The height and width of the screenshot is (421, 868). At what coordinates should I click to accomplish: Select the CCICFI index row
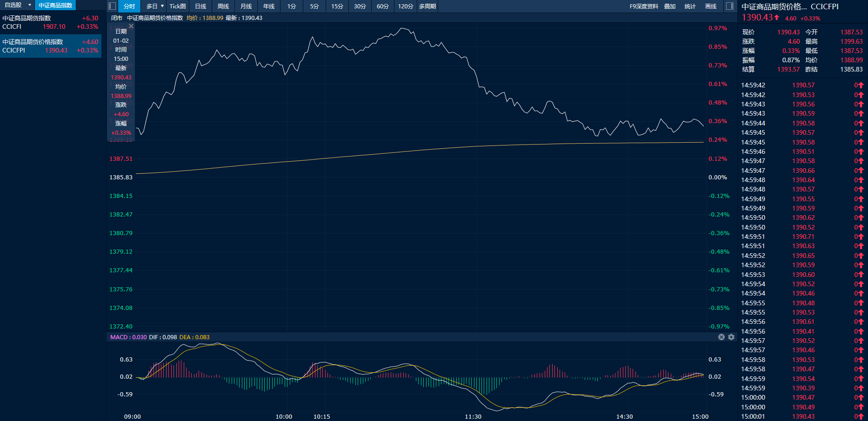[x=50, y=22]
